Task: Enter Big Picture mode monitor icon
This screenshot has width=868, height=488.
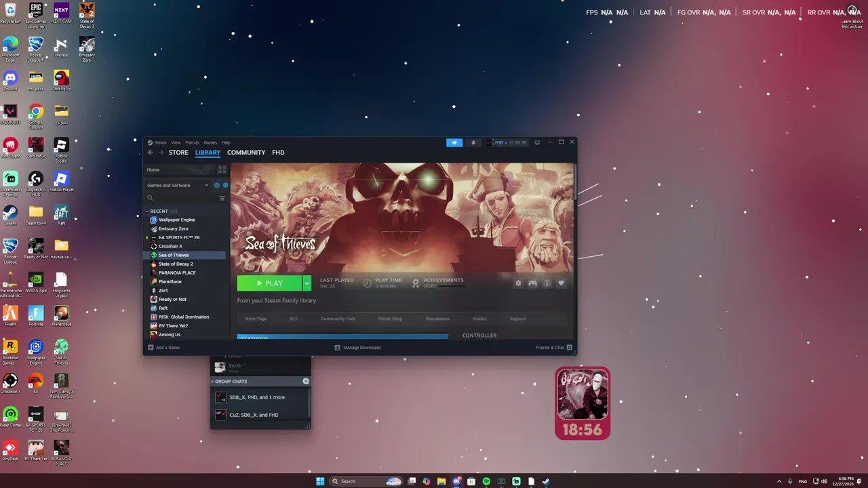Action: click(537, 142)
